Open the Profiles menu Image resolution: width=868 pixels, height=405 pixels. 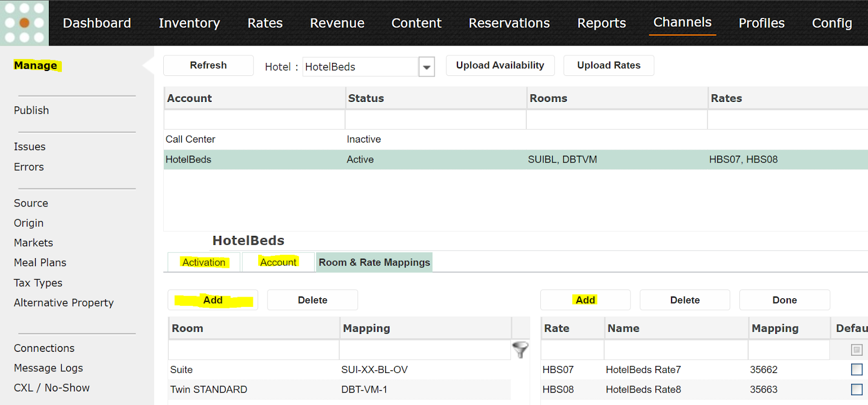(762, 23)
